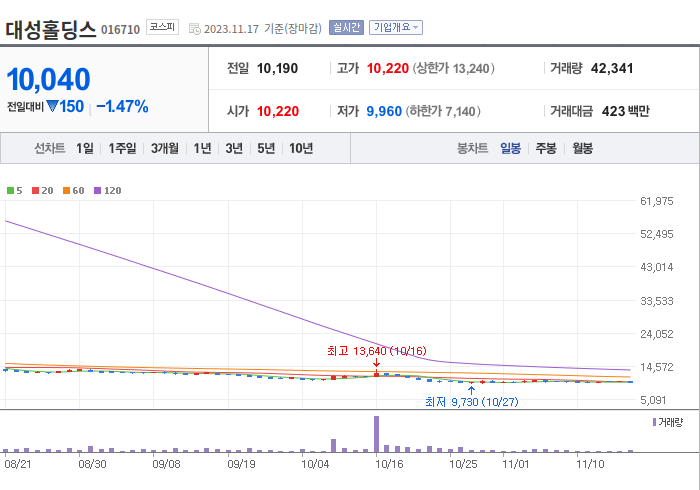Click the 11/10 date axis label

[590, 464]
